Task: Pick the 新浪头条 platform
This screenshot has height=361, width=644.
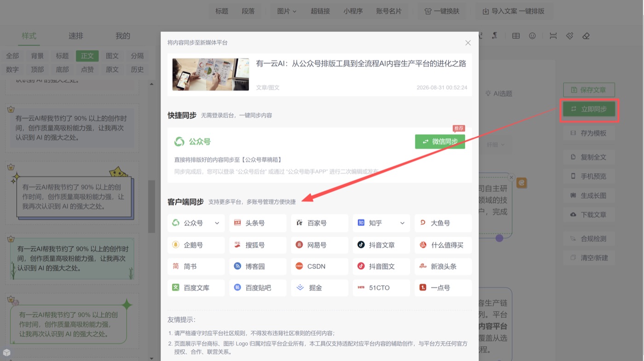Action: pyautogui.click(x=443, y=266)
